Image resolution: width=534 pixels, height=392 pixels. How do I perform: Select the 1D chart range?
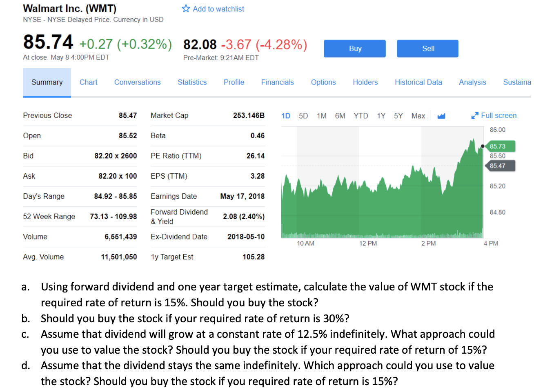(x=286, y=116)
